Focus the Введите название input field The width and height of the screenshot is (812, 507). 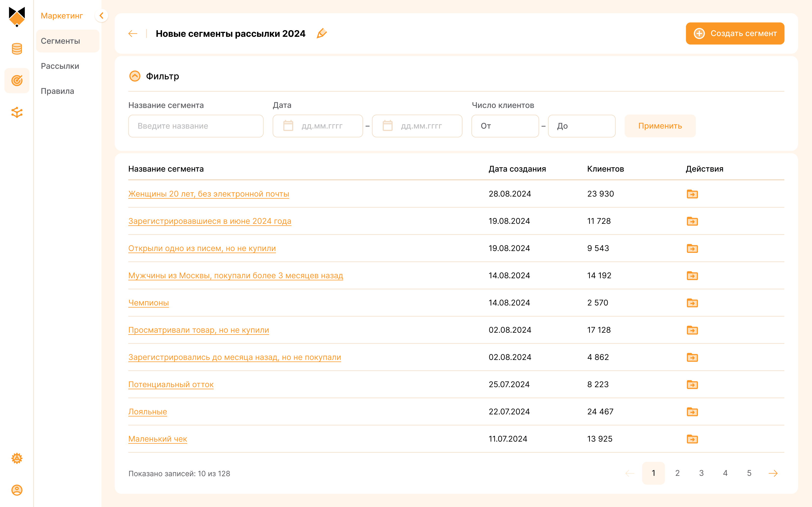(196, 126)
